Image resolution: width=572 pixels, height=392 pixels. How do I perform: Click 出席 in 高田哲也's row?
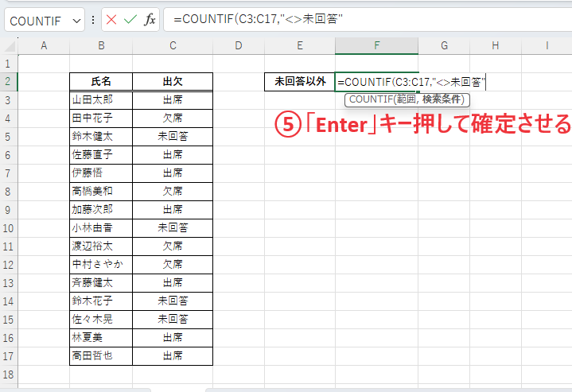(173, 356)
